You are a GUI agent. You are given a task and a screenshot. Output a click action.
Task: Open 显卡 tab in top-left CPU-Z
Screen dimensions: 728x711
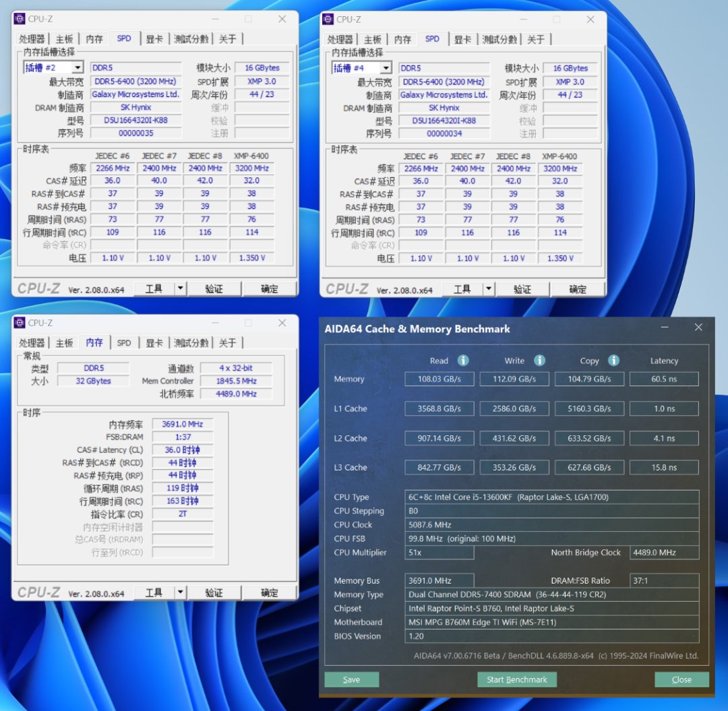pyautogui.click(x=154, y=39)
